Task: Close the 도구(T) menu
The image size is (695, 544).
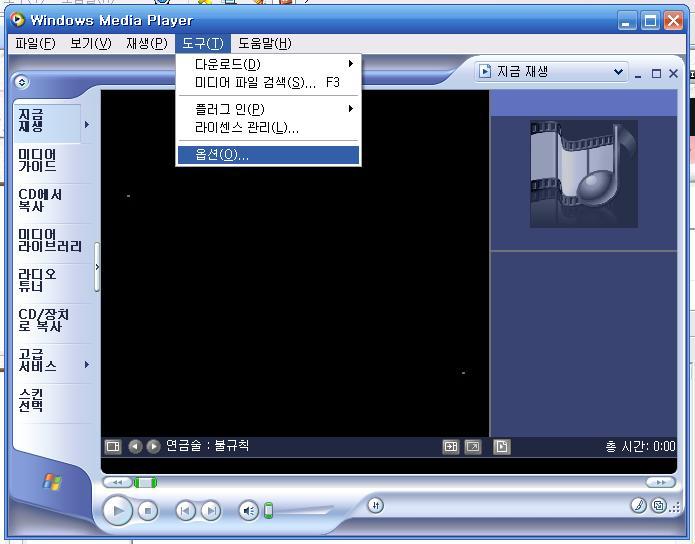Action: point(203,43)
